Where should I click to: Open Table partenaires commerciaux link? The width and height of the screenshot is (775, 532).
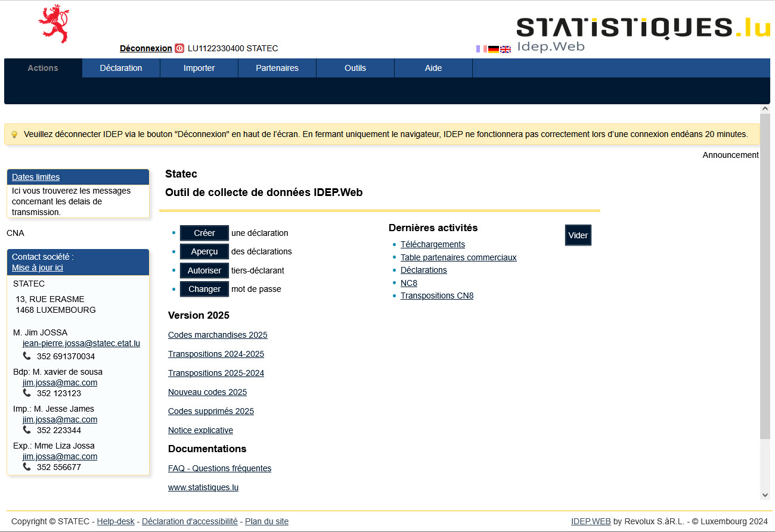pos(458,257)
